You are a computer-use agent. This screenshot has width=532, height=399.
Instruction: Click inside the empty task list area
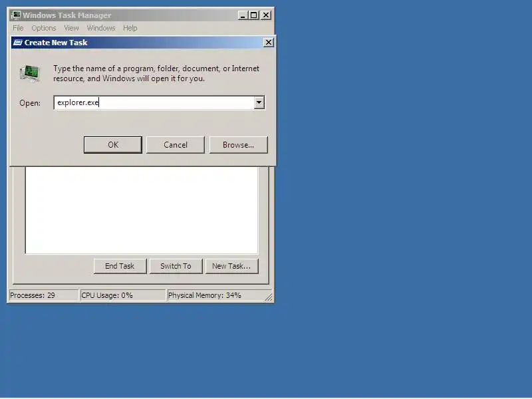click(142, 209)
